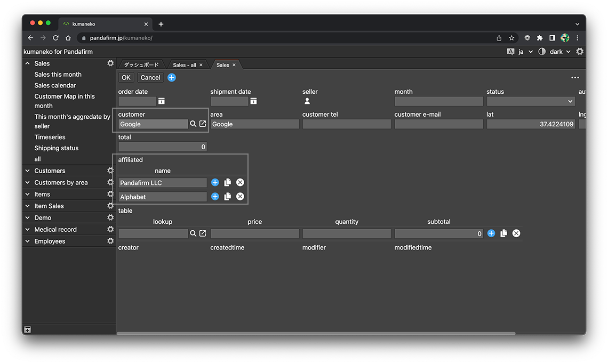Add row after Pandafirm LLC
This screenshot has width=608, height=364.
pos(215,183)
